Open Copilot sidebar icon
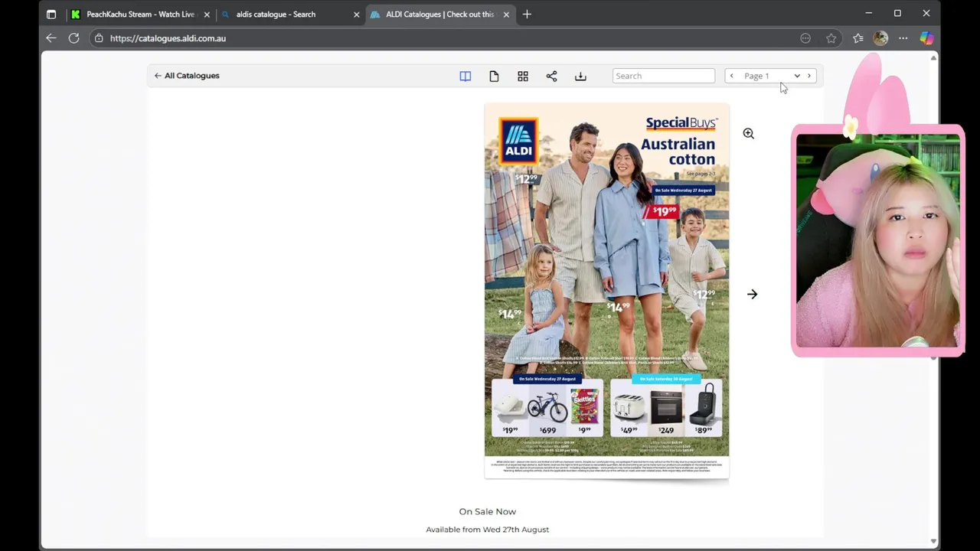This screenshot has height=551, width=980. [926, 38]
